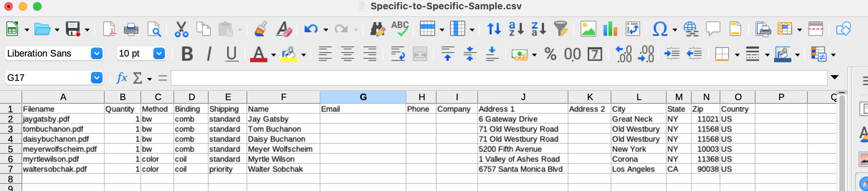Insert a comment
Viewport: 868px width, 191px height.
713,29
